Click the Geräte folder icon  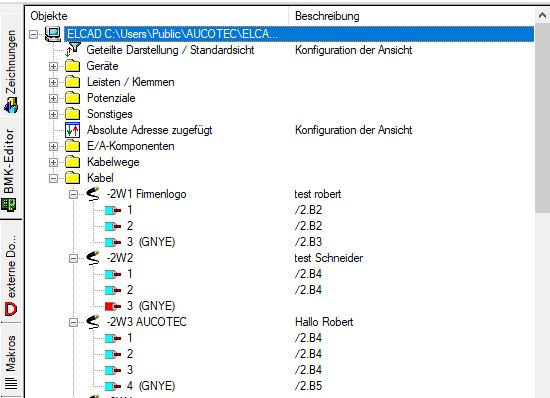tap(73, 66)
